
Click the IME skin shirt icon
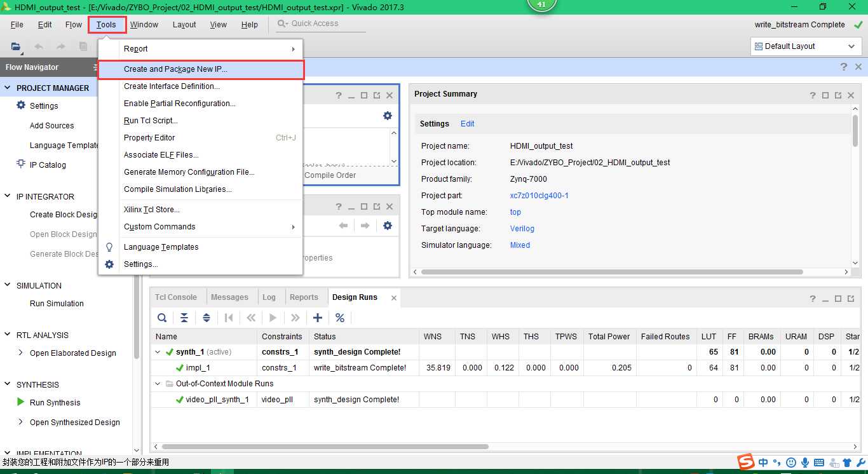(847, 463)
